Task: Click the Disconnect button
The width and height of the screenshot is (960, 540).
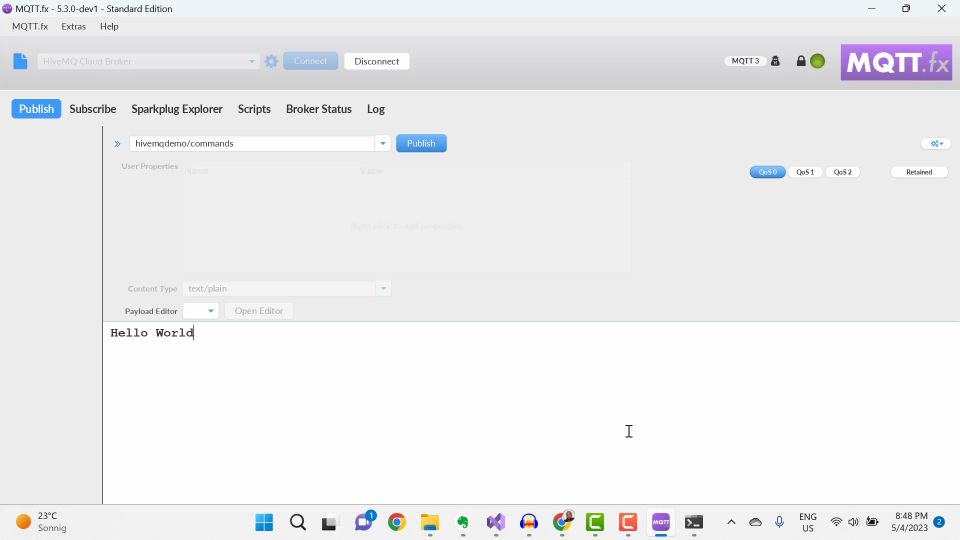Action: tap(377, 61)
